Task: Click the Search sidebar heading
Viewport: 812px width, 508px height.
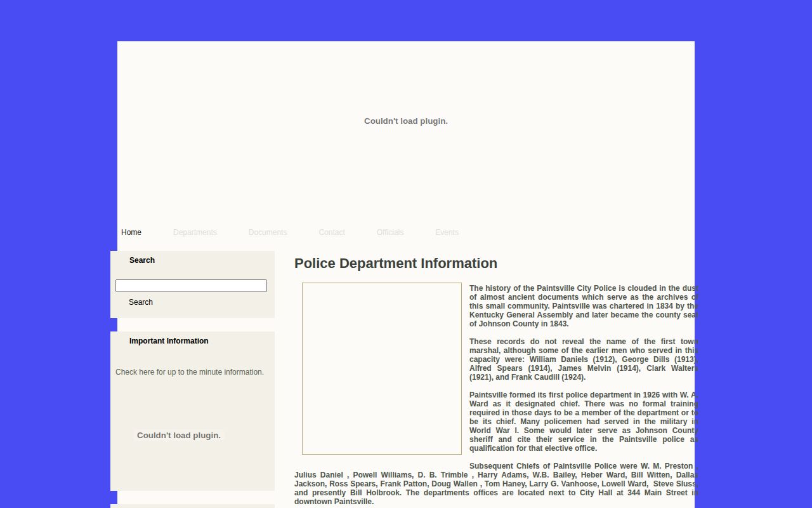Action: tap(142, 260)
